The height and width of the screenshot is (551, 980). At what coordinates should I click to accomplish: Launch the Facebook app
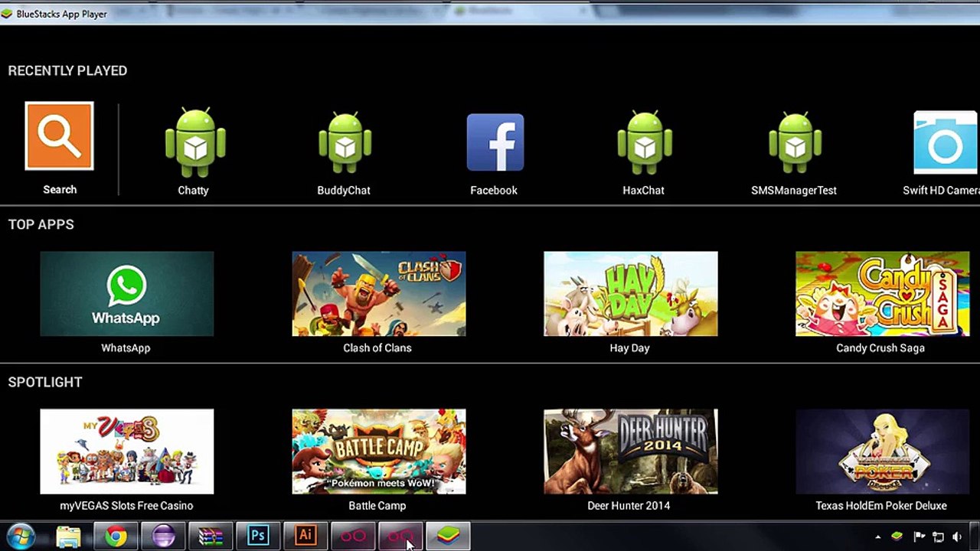495,142
